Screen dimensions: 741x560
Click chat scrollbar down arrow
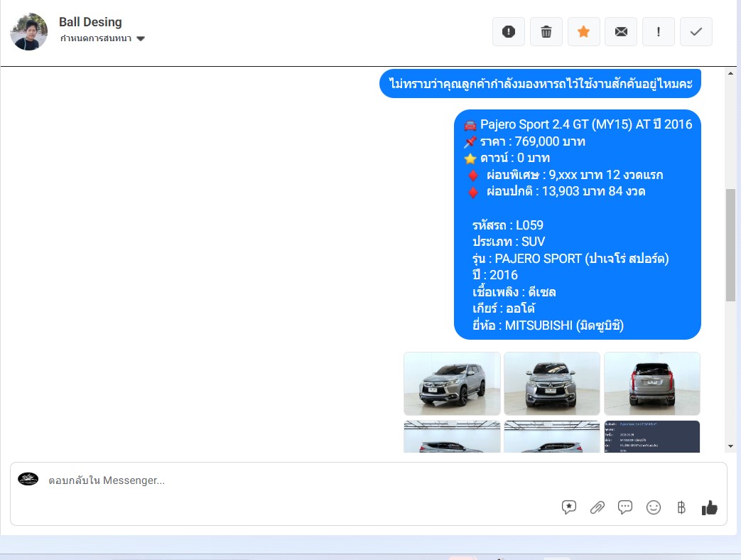730,446
